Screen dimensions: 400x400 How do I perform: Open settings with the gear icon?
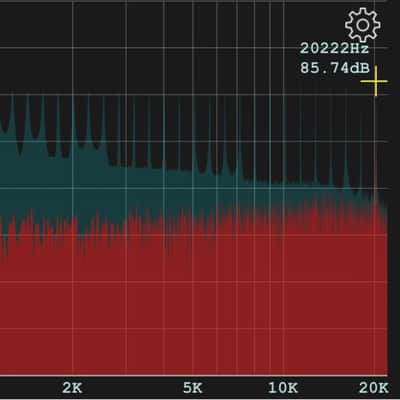[363, 25]
